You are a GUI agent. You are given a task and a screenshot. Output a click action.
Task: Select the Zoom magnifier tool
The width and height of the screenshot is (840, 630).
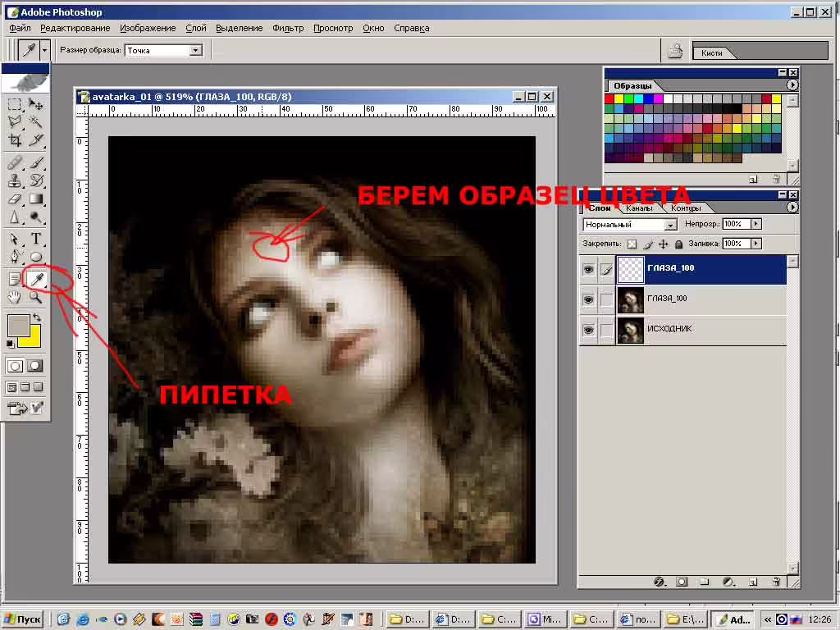(36, 297)
